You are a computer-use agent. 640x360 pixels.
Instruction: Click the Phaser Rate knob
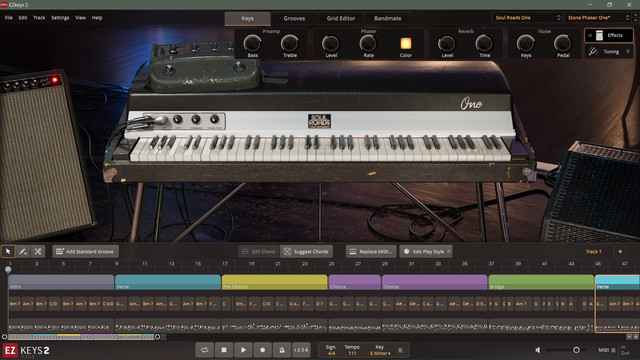(368, 43)
